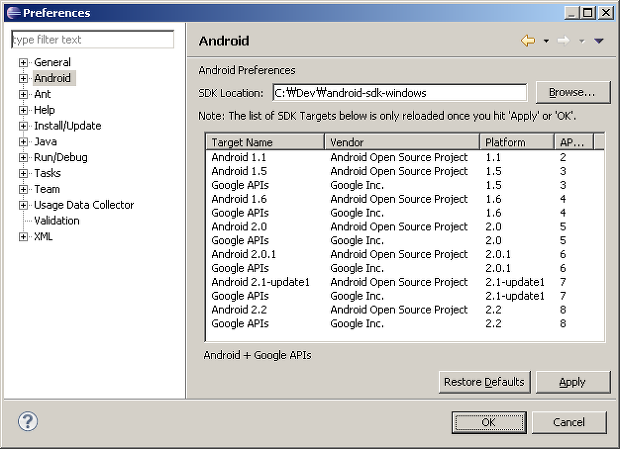Select the Android 1.1 target row
This screenshot has height=449, width=620.
click(405, 157)
